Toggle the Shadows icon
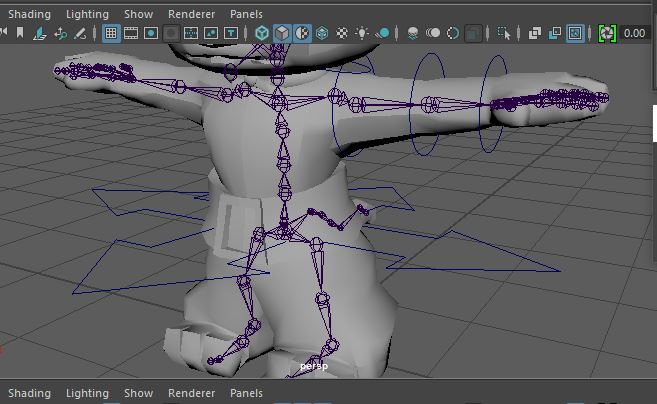The width and height of the screenshot is (657, 404). pyautogui.click(x=382, y=33)
